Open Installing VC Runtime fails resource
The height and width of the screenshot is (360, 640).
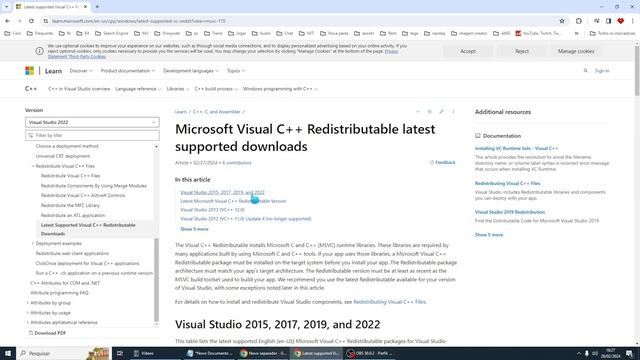516,149
